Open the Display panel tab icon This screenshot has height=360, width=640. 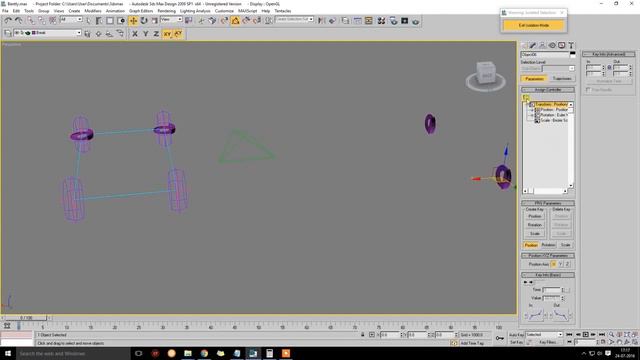[x=562, y=45]
